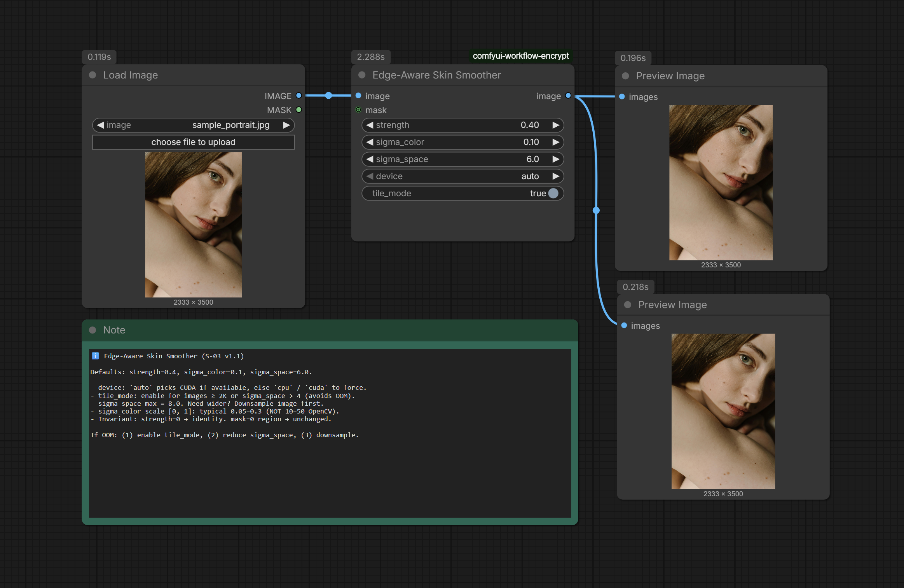Increase strength with its right arrow
Screen dimensions: 904x588
click(x=556, y=125)
